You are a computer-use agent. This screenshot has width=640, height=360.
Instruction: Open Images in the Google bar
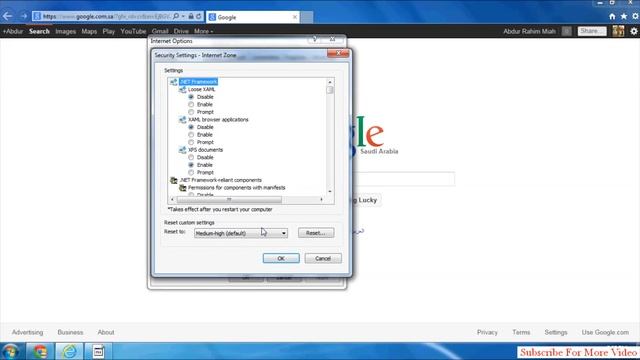pyautogui.click(x=65, y=31)
